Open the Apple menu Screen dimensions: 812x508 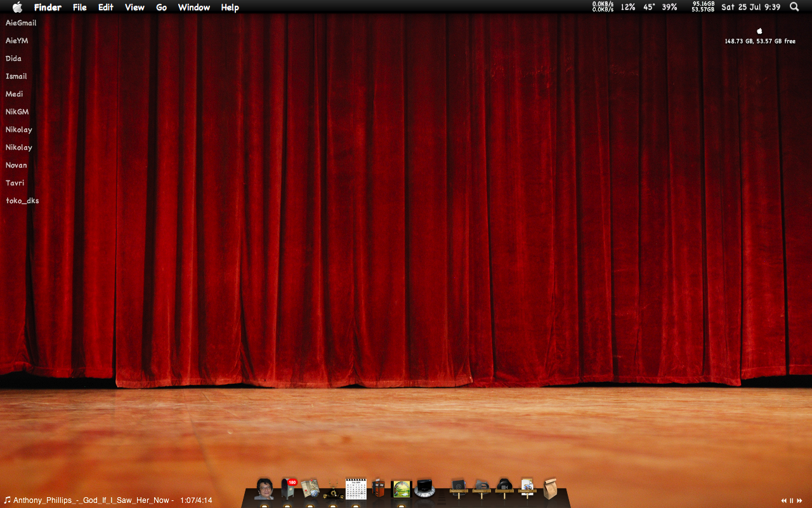click(x=17, y=7)
